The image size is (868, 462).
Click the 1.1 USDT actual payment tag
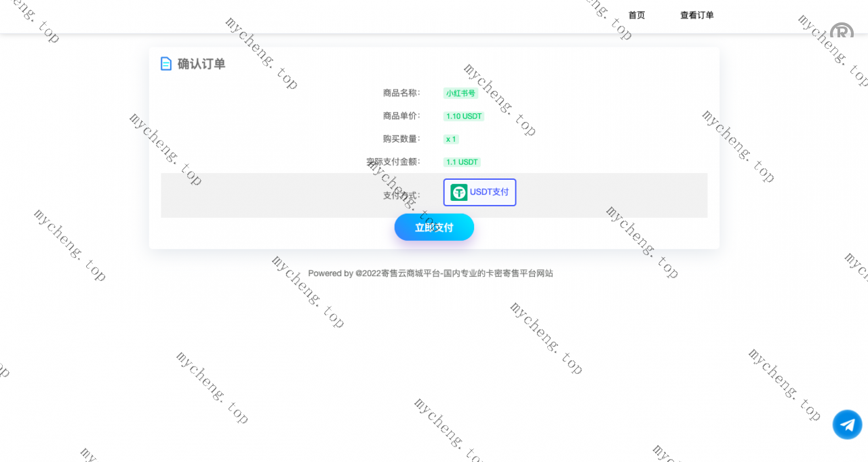pyautogui.click(x=462, y=162)
